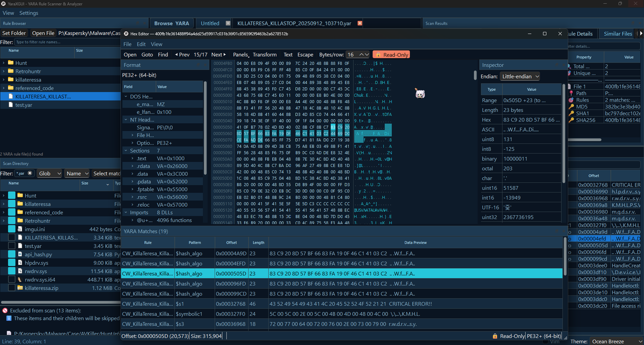Toggle the checkbox for Hunt folder
The image size is (644, 345).
(x=12, y=196)
